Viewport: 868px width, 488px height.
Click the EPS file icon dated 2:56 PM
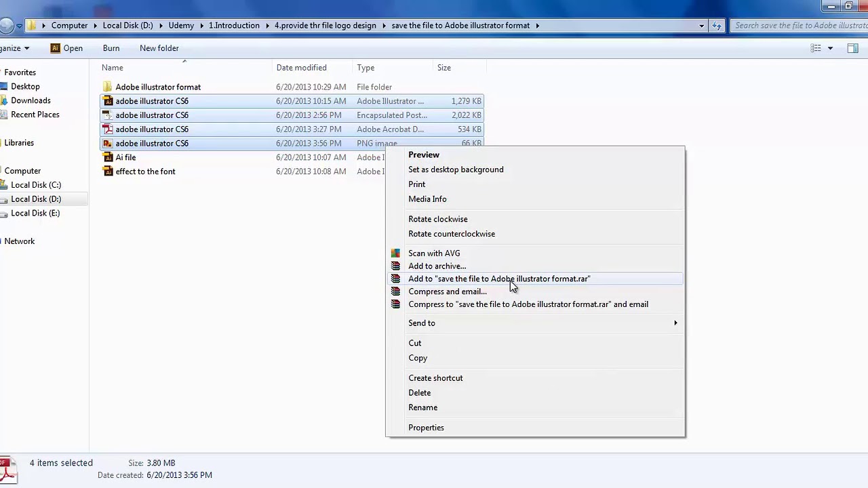[x=107, y=115]
